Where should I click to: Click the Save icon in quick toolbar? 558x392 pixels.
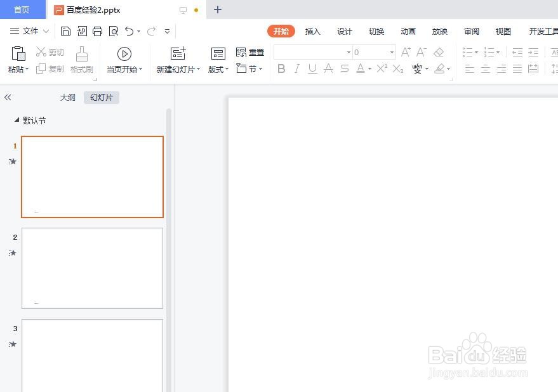pos(65,31)
